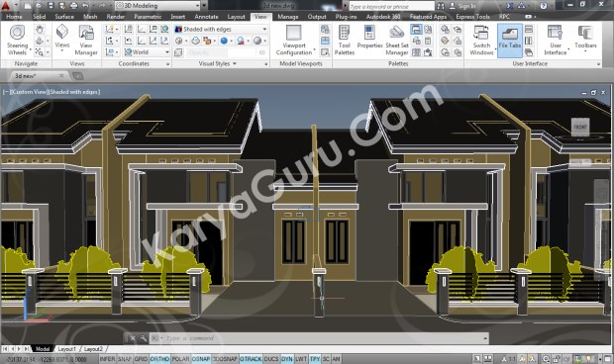The image size is (614, 364).
Task: Click the Open folder icon in quick access
Action: click(x=39, y=6)
